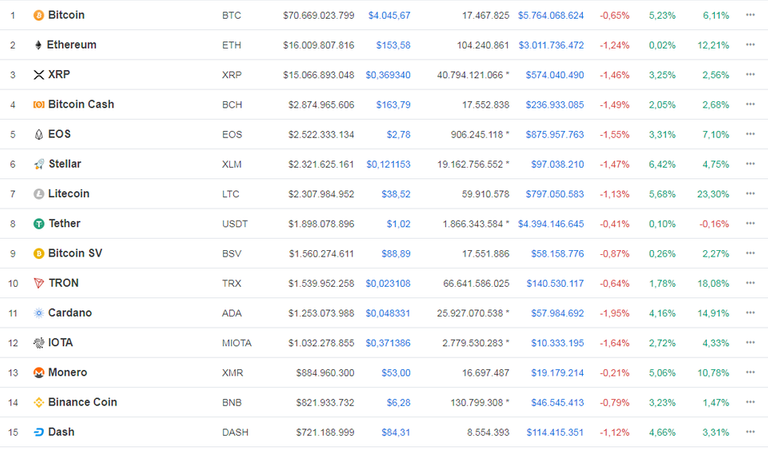Open the three-dot menu in the Dash row
This screenshot has height=449, width=768.
[750, 432]
